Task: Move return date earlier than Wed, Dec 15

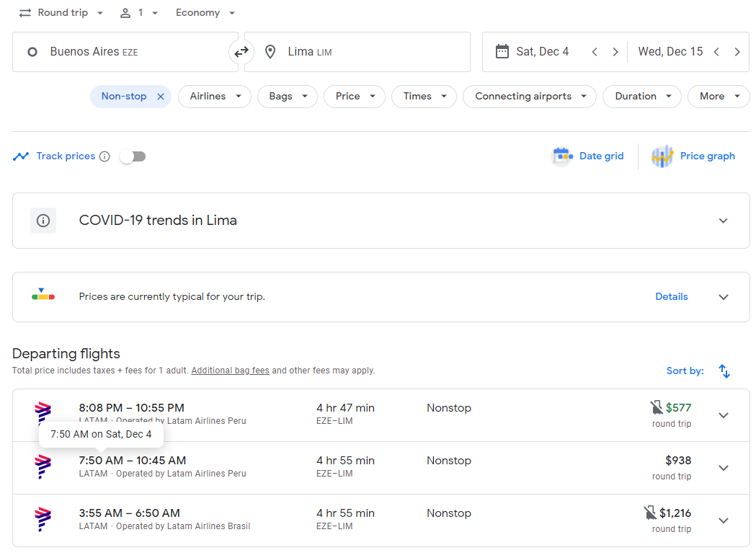Action: (x=716, y=52)
